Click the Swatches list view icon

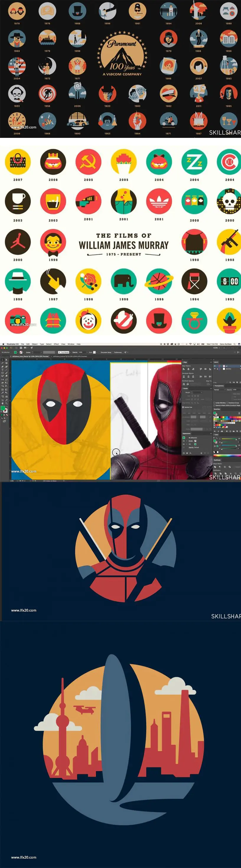pos(239,413)
